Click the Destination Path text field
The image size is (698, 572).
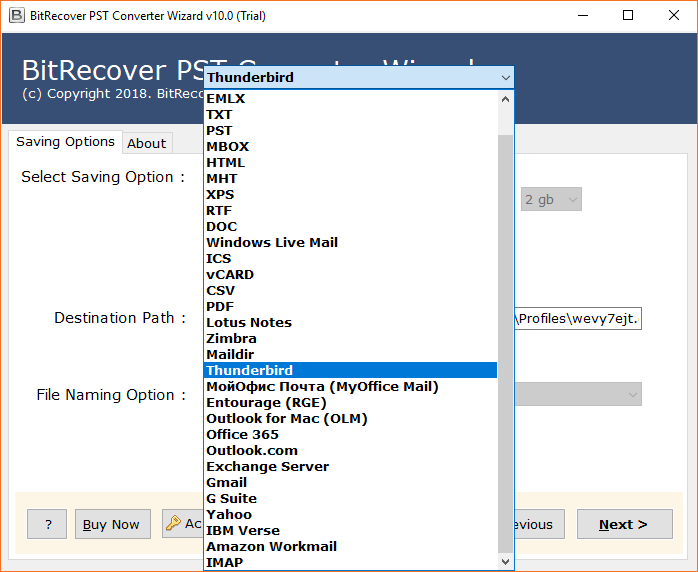[578, 319]
